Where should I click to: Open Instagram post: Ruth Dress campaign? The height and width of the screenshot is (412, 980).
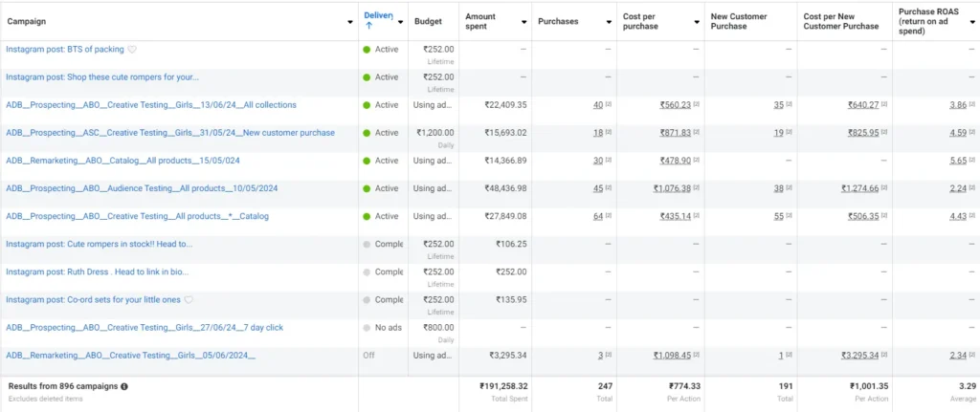pos(97,271)
